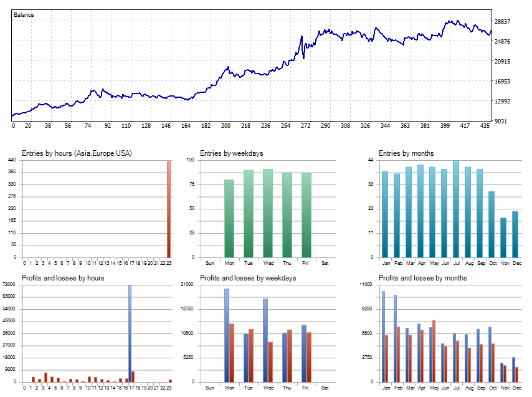Screen dimensions: 532x397
Task: Click the Profits and losses by hours title
Action: pyautogui.click(x=63, y=278)
